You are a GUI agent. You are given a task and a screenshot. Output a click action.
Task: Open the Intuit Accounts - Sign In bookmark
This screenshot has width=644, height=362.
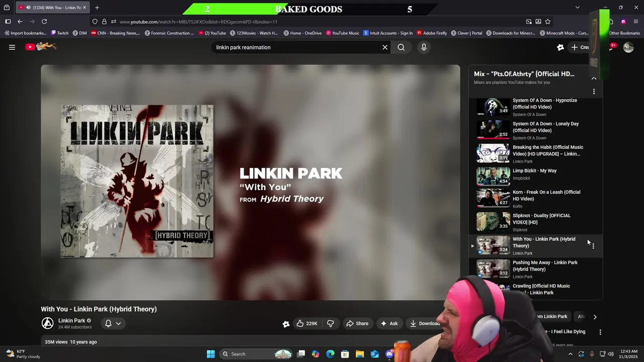click(x=388, y=33)
